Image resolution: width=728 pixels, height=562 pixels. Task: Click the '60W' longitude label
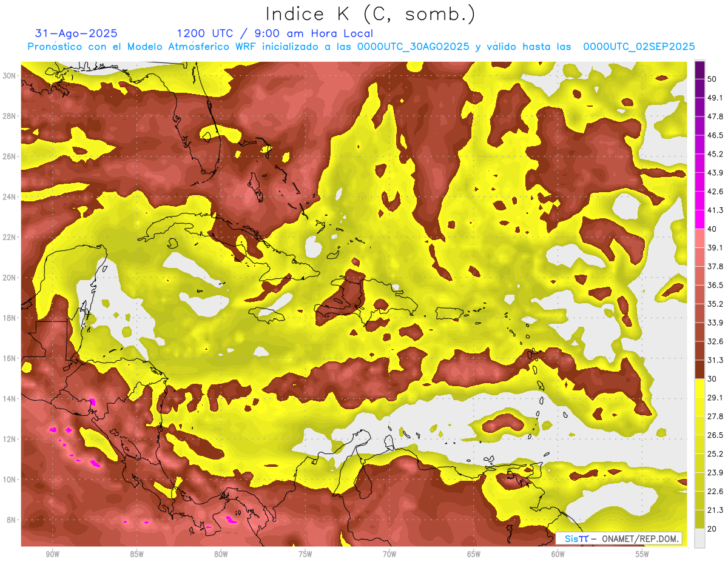[558, 554]
